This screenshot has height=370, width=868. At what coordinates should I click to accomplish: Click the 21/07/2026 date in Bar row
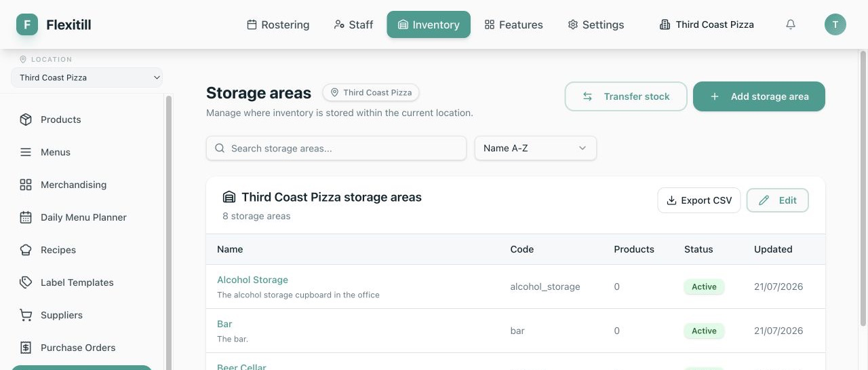coord(778,331)
